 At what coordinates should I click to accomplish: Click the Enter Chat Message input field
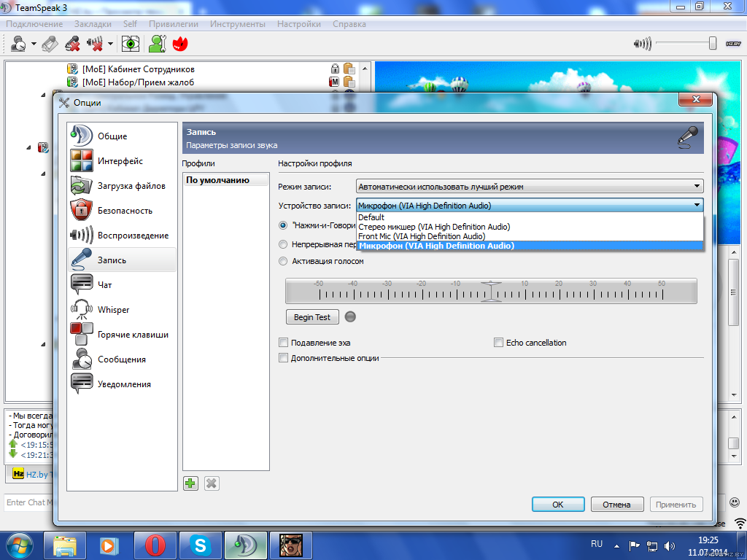point(28,502)
